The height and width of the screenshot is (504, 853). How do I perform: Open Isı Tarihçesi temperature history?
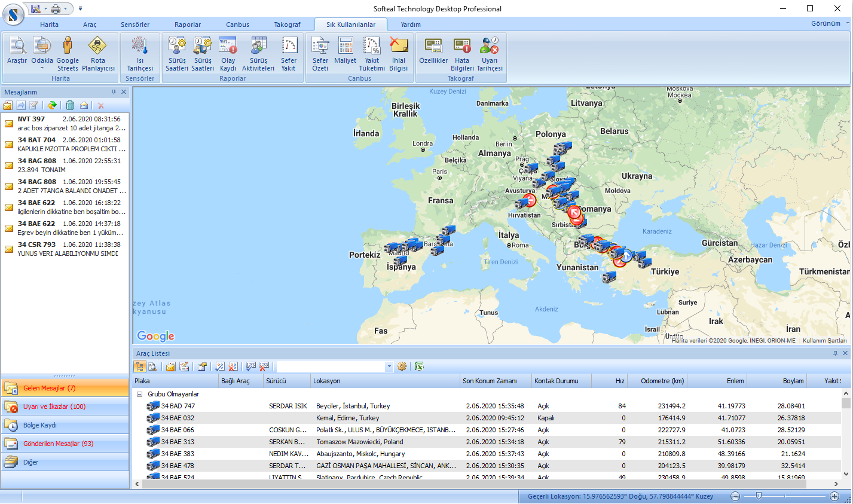tap(140, 54)
